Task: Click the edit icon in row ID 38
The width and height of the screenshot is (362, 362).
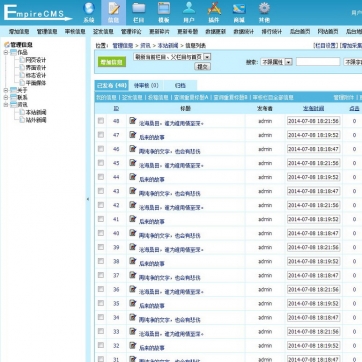Action: 133,261
